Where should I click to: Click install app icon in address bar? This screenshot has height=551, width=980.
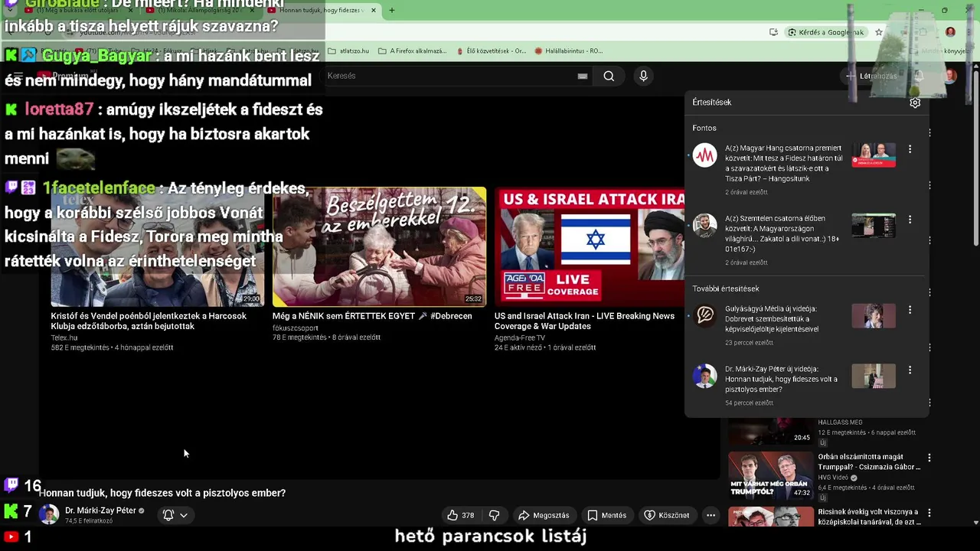773,32
